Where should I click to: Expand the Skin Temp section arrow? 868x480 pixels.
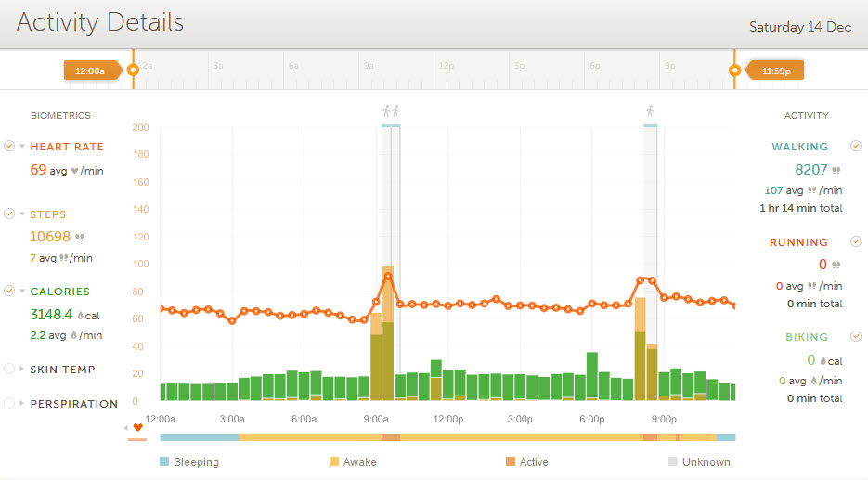pos(22,370)
